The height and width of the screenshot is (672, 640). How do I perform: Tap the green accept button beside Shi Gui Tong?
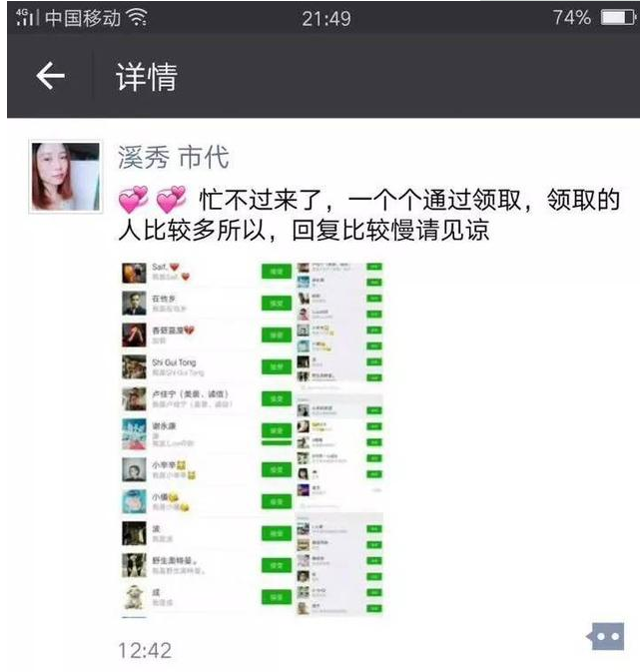[277, 367]
